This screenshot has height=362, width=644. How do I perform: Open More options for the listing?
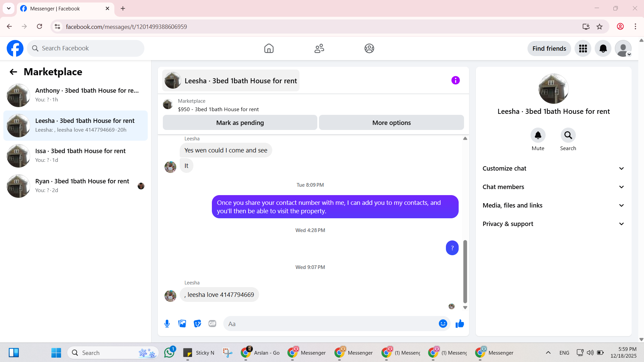click(391, 123)
